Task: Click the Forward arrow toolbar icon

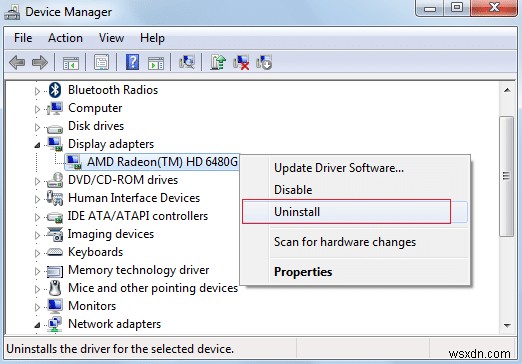Action: click(40, 62)
